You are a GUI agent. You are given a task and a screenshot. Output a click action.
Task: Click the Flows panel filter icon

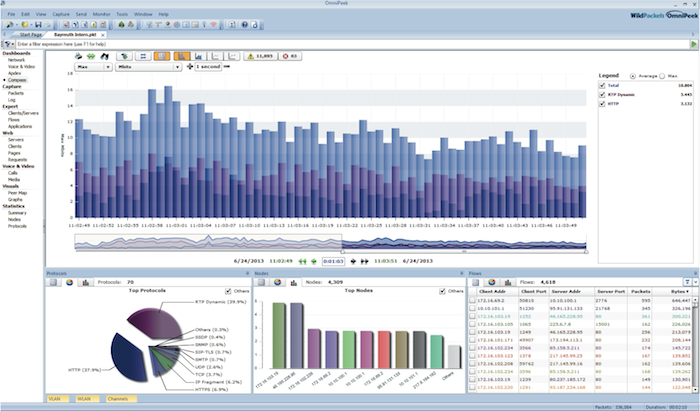688,282
